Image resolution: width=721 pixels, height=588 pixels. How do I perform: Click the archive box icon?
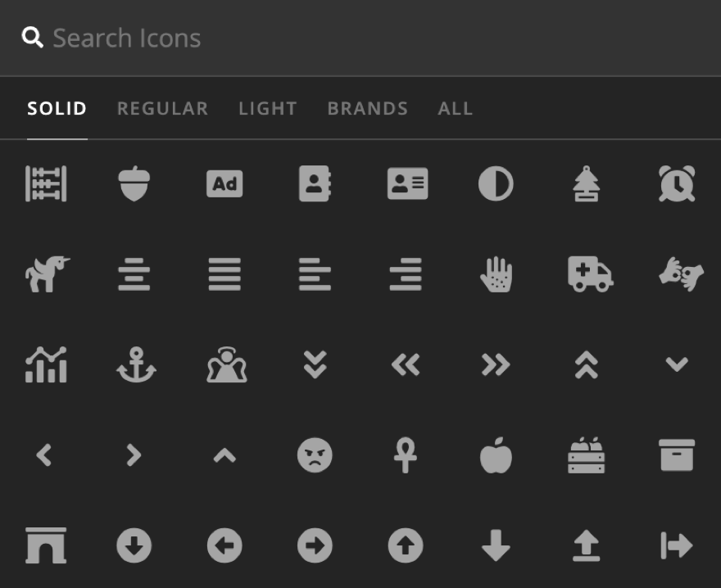pos(678,456)
